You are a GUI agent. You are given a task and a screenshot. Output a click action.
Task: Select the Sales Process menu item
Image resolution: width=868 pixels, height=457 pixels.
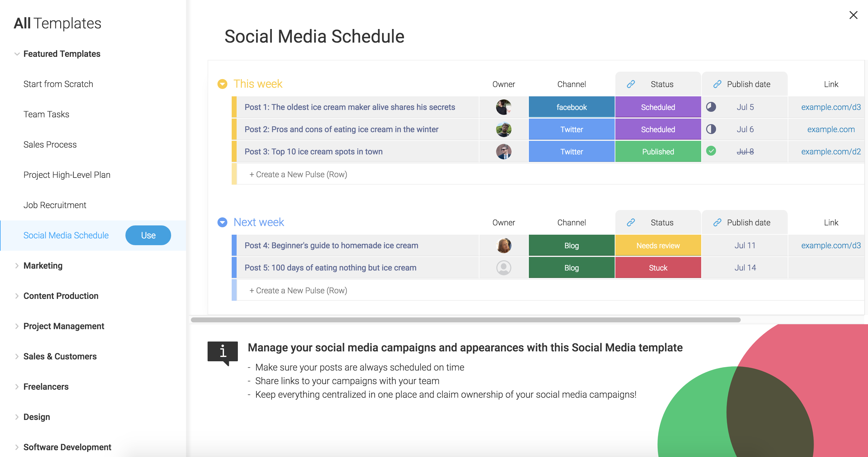click(51, 144)
